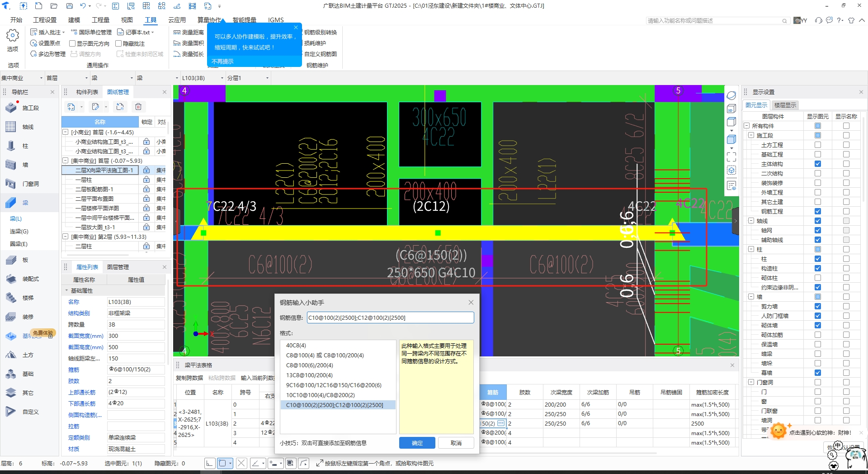This screenshot has width=868, height=474.
Task: Uncheck 钢筋工程 显示图元 checkbox
Action: pyautogui.click(x=818, y=211)
